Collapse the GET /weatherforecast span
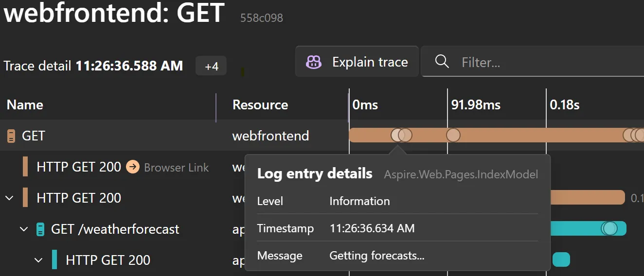644x276 pixels. tap(24, 229)
